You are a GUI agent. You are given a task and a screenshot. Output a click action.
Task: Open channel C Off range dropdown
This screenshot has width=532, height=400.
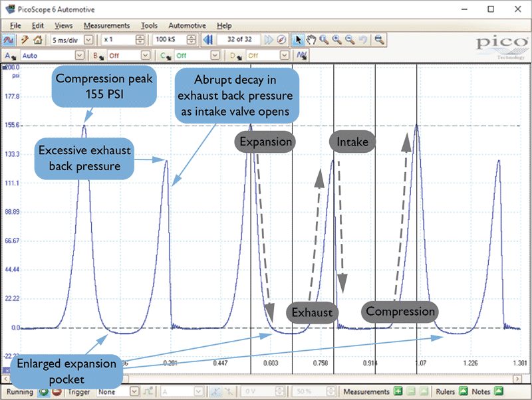pos(215,55)
